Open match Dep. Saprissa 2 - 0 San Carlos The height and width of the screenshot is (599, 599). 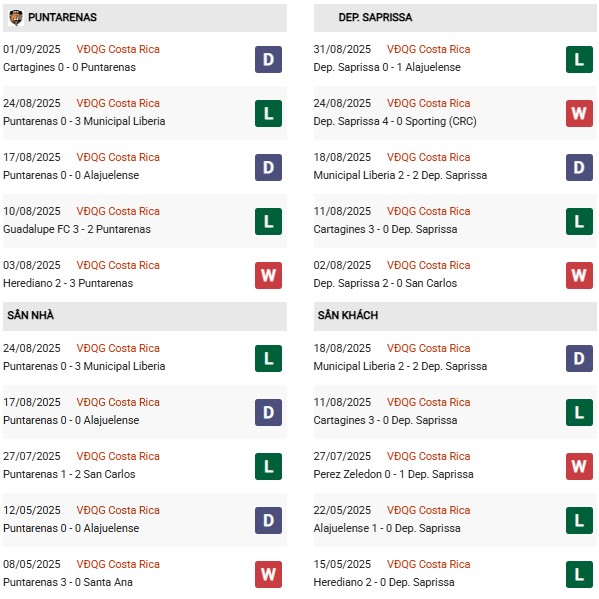click(385, 283)
